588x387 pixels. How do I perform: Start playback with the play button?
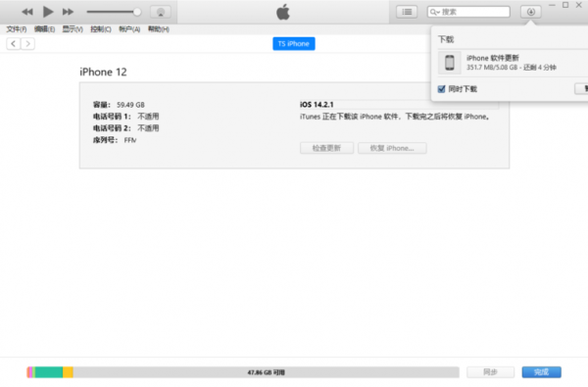[48, 12]
